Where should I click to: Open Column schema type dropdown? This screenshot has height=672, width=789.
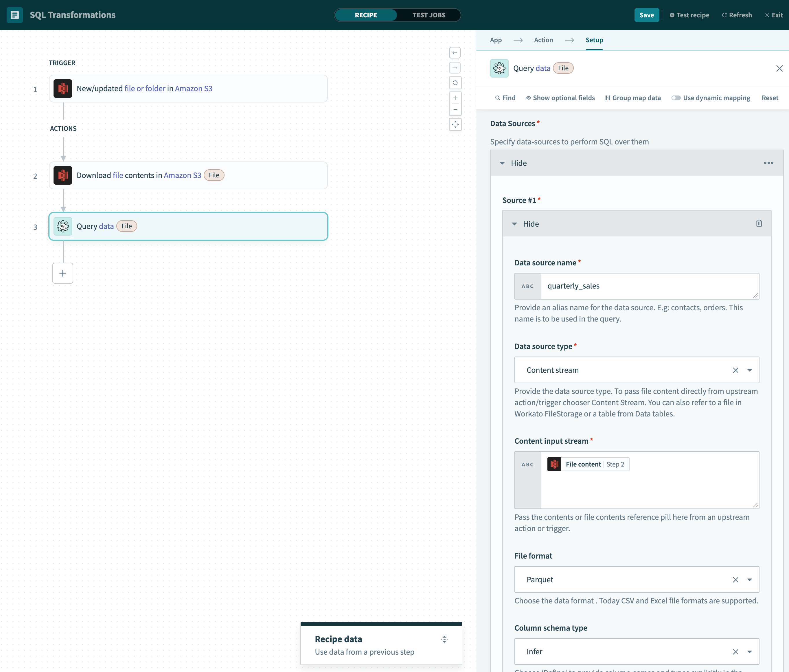(x=749, y=652)
